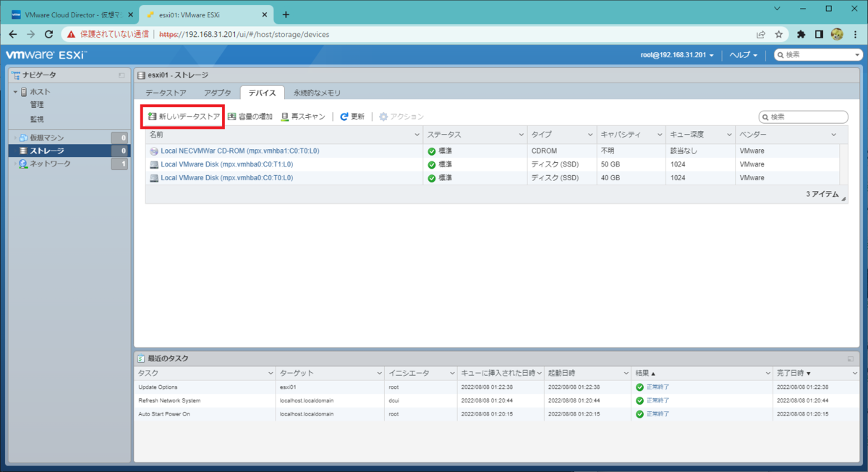
Task: Bookmark this page with the star icon
Action: click(779, 33)
